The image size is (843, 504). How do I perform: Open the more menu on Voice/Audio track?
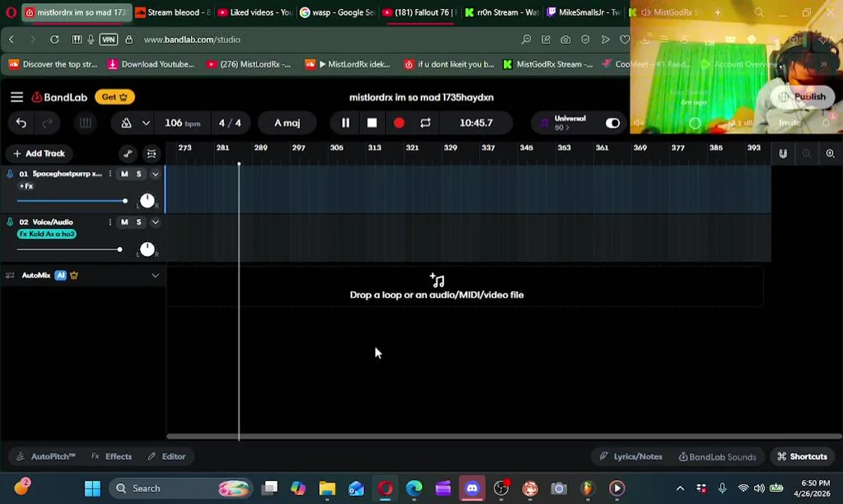tap(110, 222)
